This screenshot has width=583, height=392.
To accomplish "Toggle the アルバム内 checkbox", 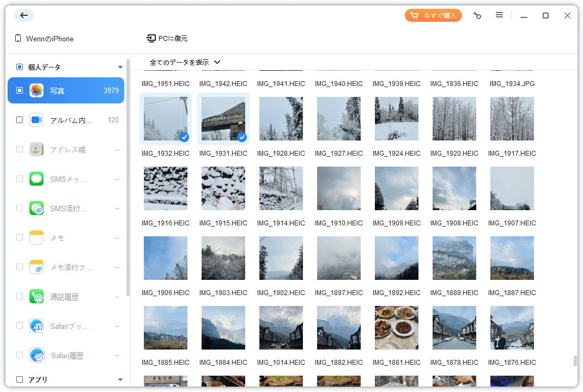I will 20,120.
